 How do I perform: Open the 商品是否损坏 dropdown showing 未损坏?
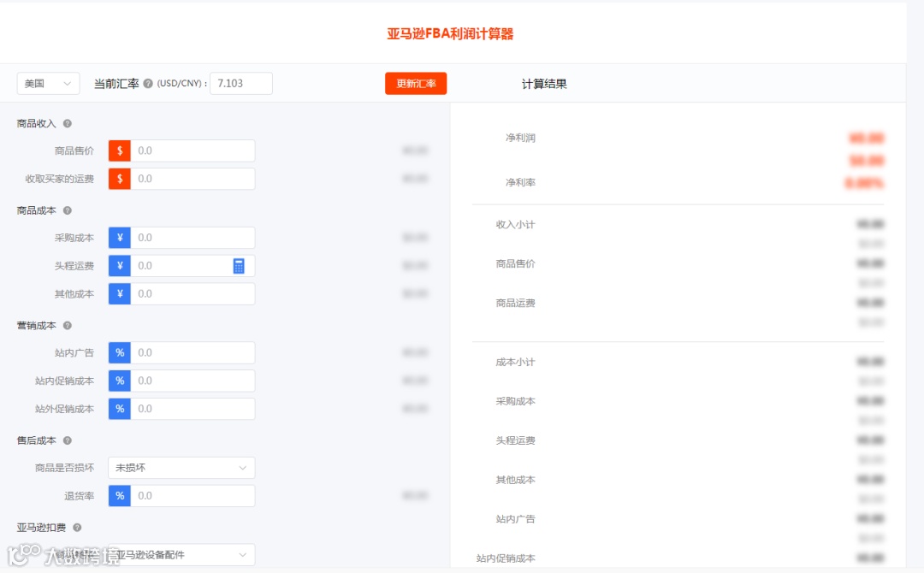181,468
